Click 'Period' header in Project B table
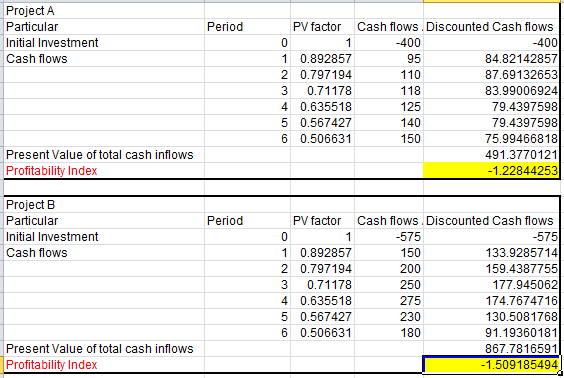This screenshot has width=564, height=378. (247, 220)
